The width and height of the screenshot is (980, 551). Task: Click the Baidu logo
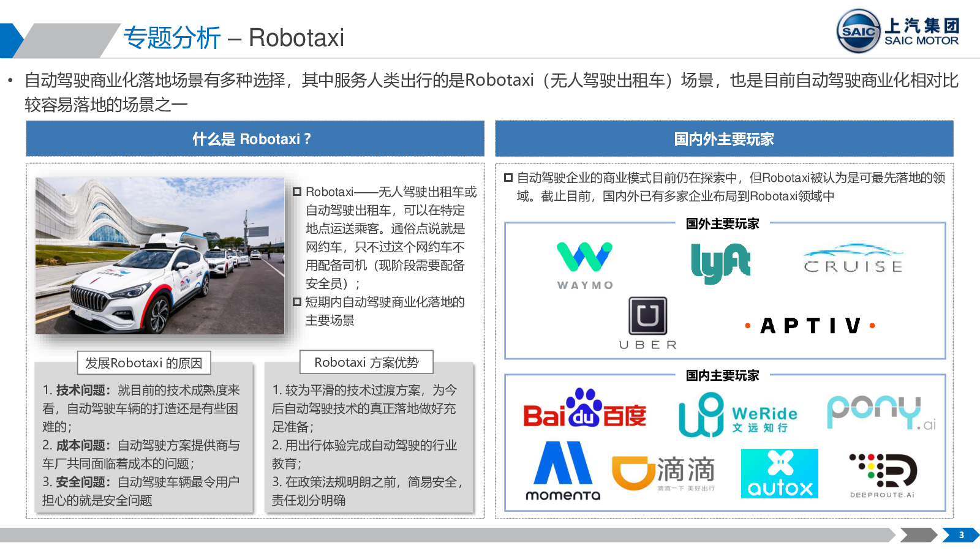584,408
